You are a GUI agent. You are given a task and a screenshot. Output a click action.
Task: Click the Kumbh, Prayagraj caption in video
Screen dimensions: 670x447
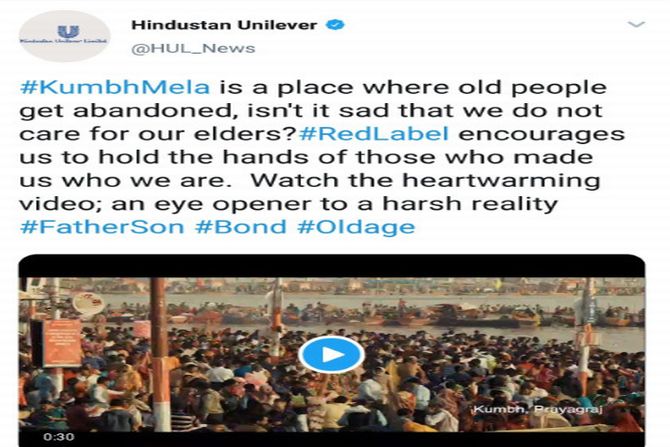click(x=538, y=409)
